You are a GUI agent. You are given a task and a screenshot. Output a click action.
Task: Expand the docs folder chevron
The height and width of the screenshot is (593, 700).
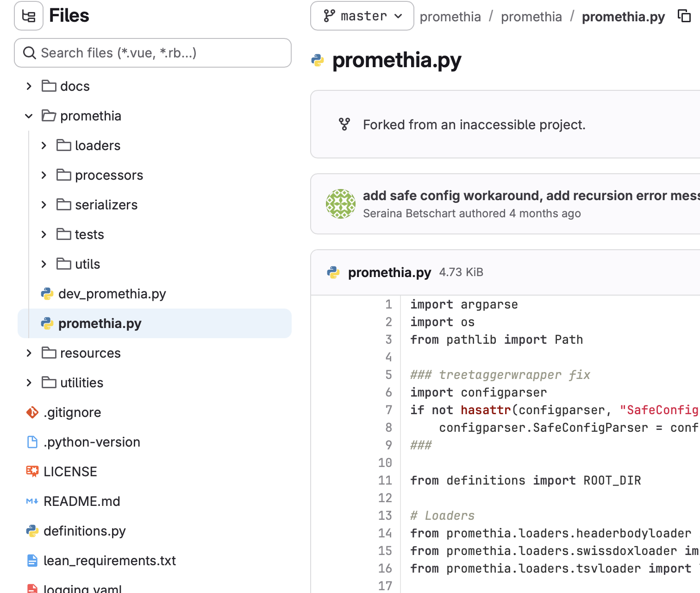pyautogui.click(x=29, y=86)
